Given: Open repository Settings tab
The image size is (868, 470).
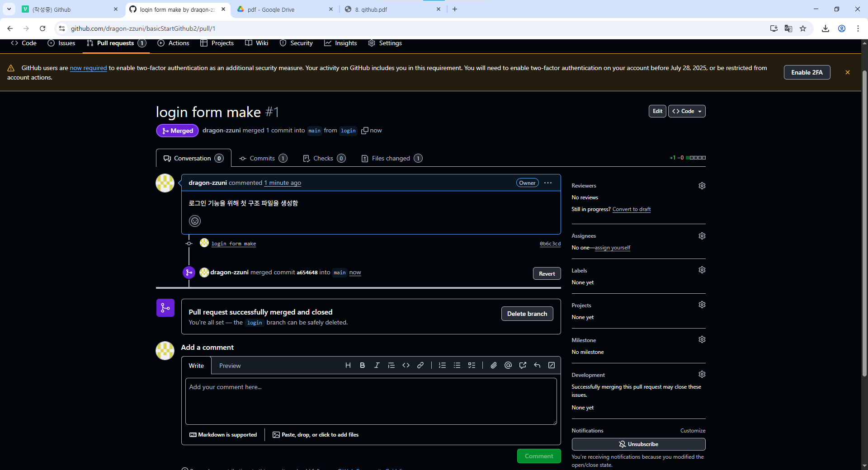Looking at the screenshot, I should point(385,43).
